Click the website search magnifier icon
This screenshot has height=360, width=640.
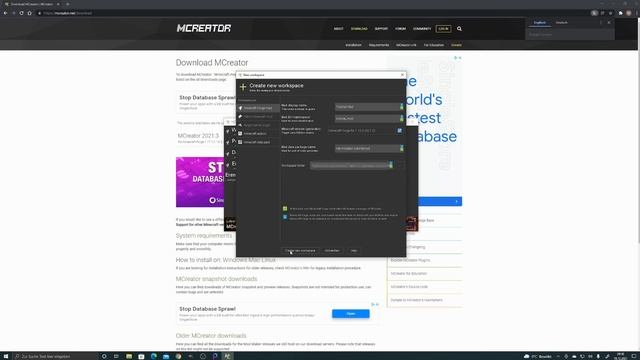point(459,29)
